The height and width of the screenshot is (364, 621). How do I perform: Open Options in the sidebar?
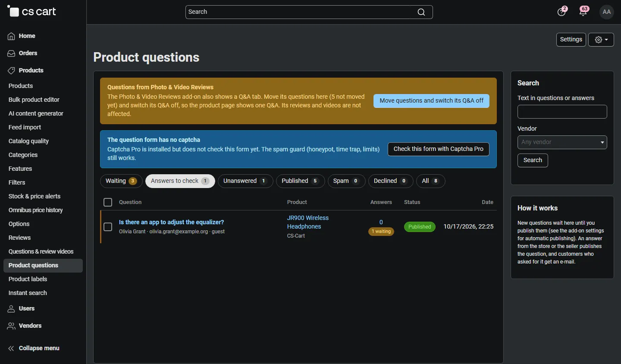click(19, 224)
